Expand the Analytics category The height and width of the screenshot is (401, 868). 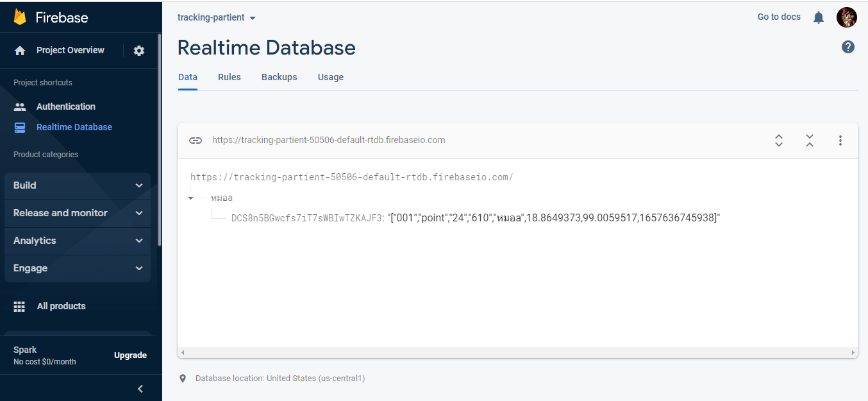click(x=78, y=241)
